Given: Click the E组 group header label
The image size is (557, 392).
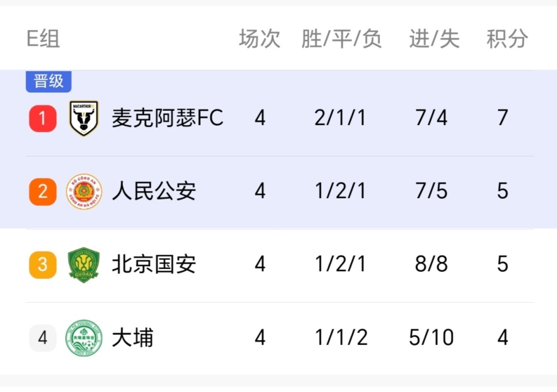Looking at the screenshot, I should [44, 39].
